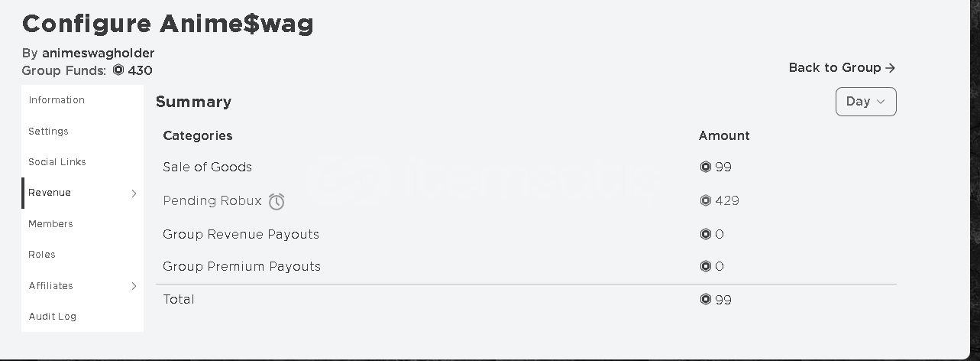Expand the Affiliates submenu chevron
The width and height of the screenshot is (980, 361).
click(134, 286)
